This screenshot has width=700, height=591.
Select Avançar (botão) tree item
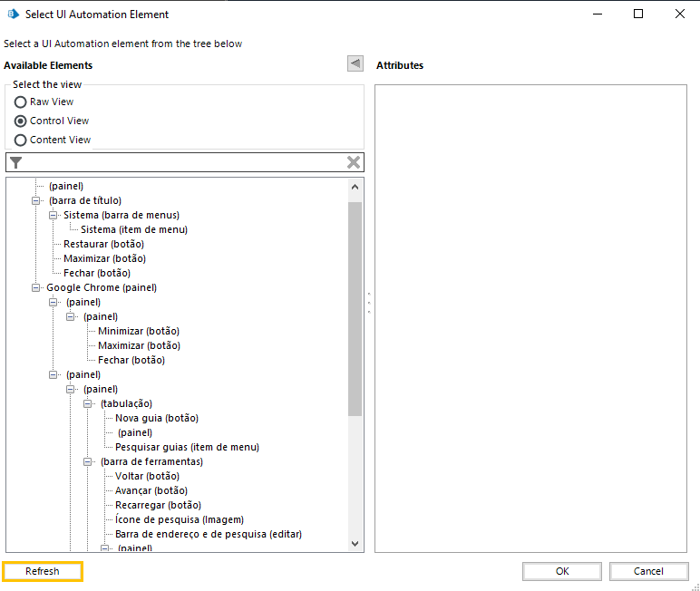pyautogui.click(x=151, y=490)
